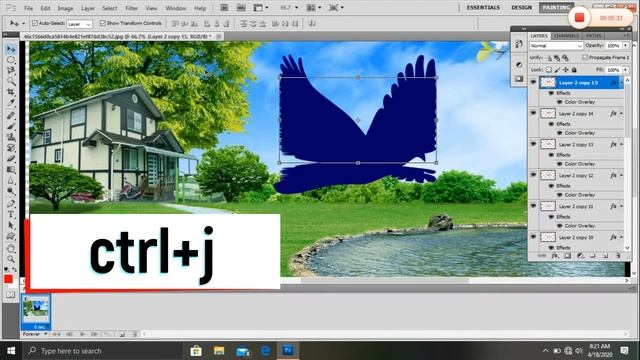Toggle Show Transform Controls checkbox
Image resolution: width=640 pixels, height=360 pixels.
pos(103,23)
